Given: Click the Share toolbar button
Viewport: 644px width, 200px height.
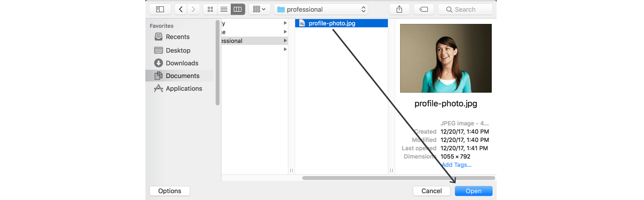Looking at the screenshot, I should (x=400, y=9).
